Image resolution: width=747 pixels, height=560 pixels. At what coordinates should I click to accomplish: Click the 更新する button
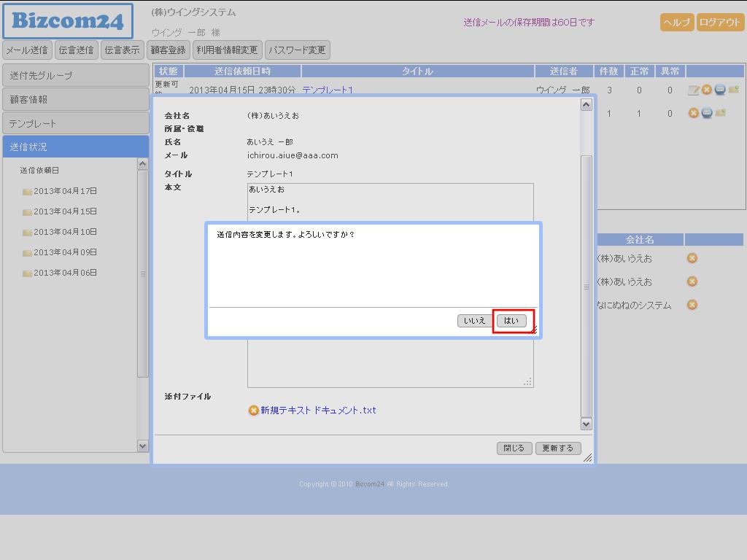pos(558,448)
